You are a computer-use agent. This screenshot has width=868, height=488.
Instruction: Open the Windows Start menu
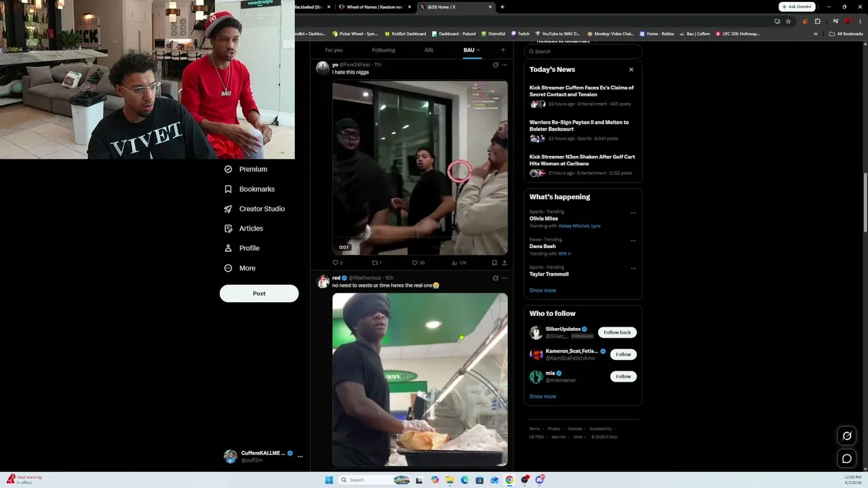pos(329,480)
